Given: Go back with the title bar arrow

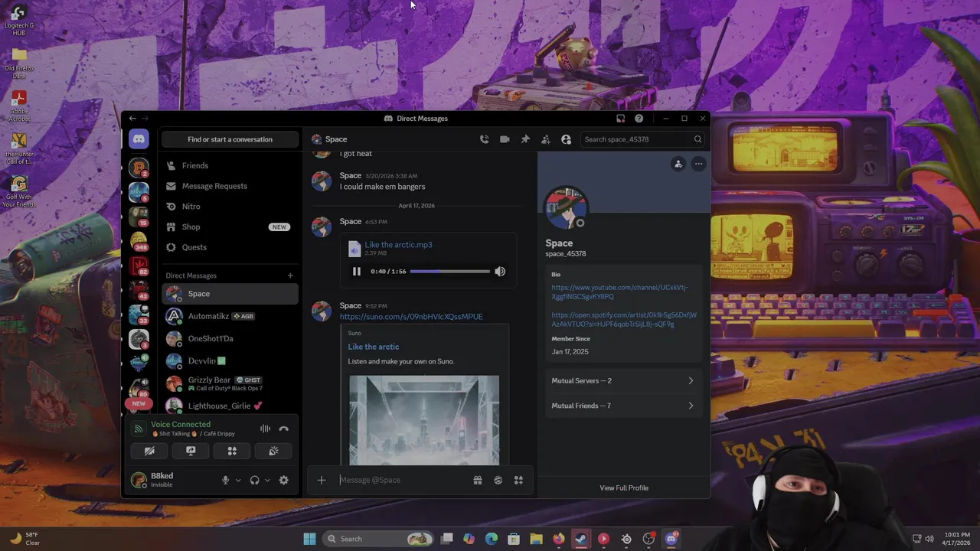Looking at the screenshot, I should tap(132, 119).
